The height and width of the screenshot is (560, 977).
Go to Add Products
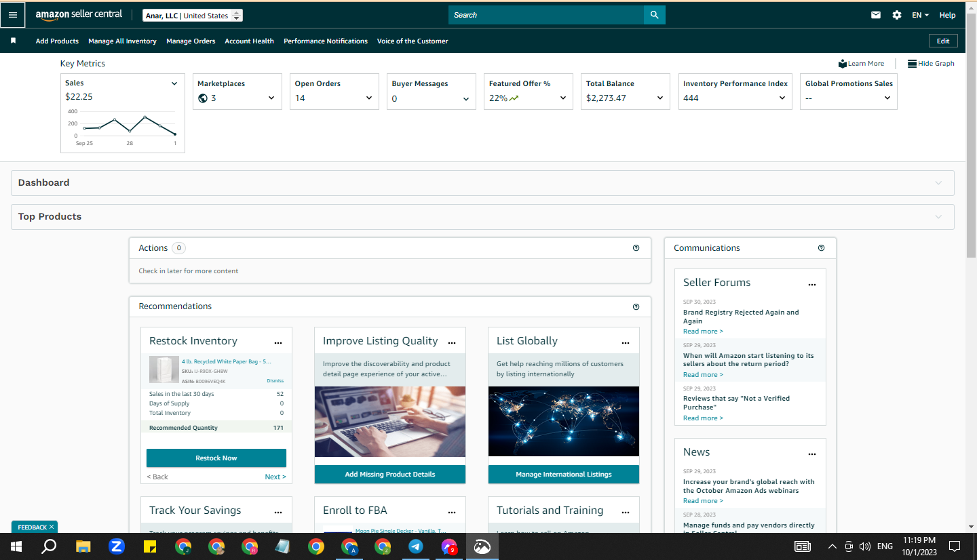pos(57,41)
